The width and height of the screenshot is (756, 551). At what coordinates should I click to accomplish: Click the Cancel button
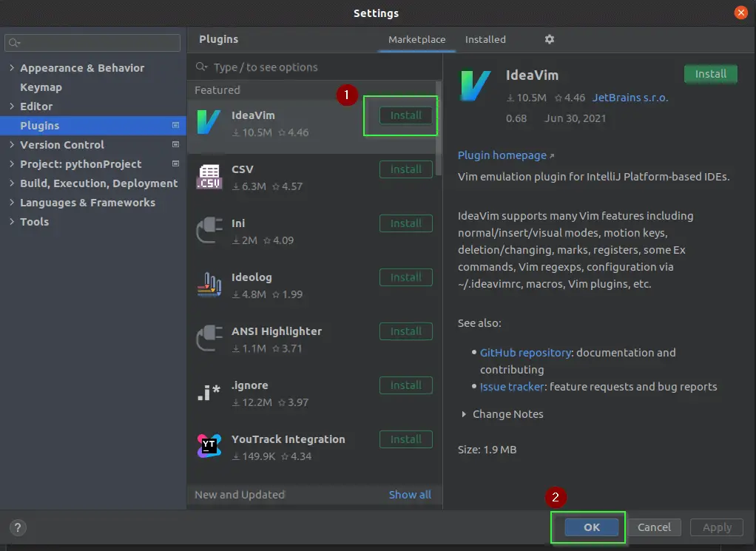pos(654,527)
